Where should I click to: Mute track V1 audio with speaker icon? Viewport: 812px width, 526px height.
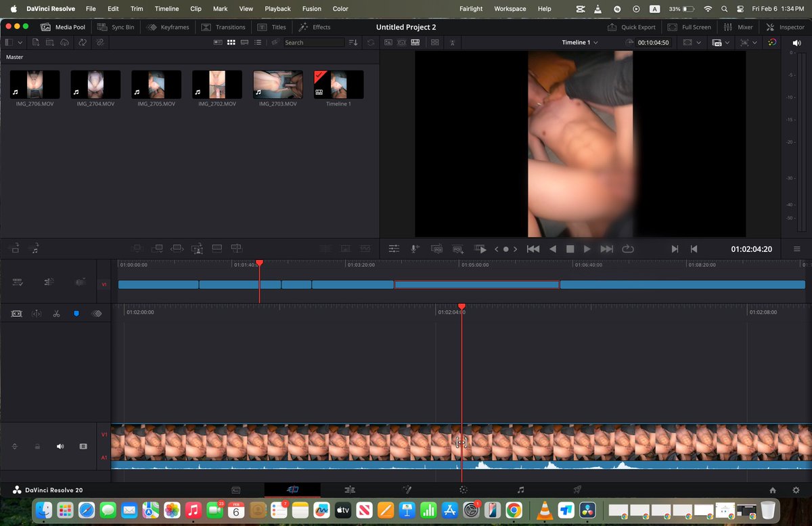click(60, 447)
